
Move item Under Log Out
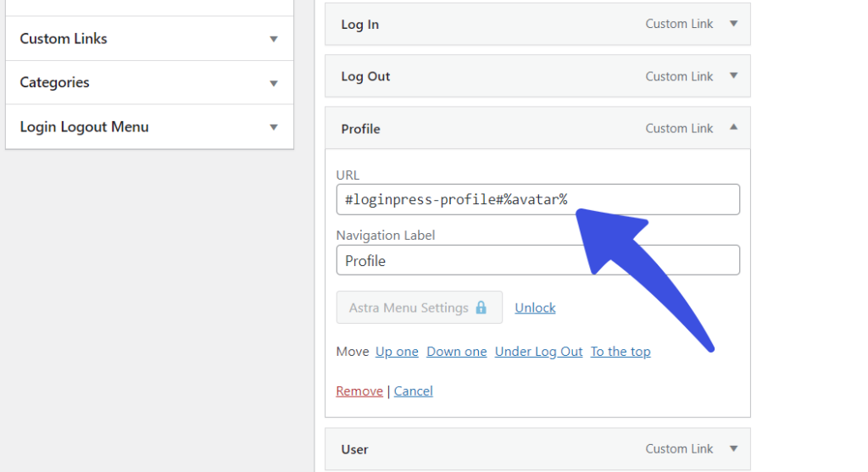pos(538,352)
